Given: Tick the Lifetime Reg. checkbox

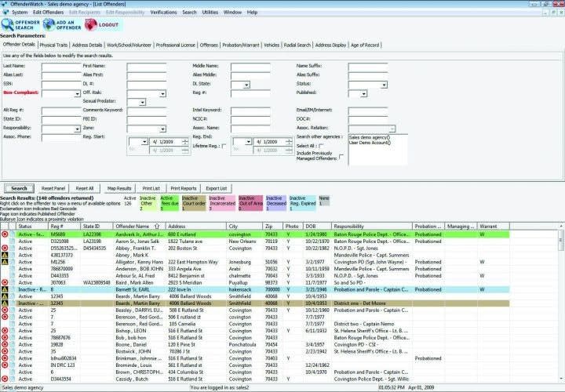Looking at the screenshot, I should pos(224,146).
